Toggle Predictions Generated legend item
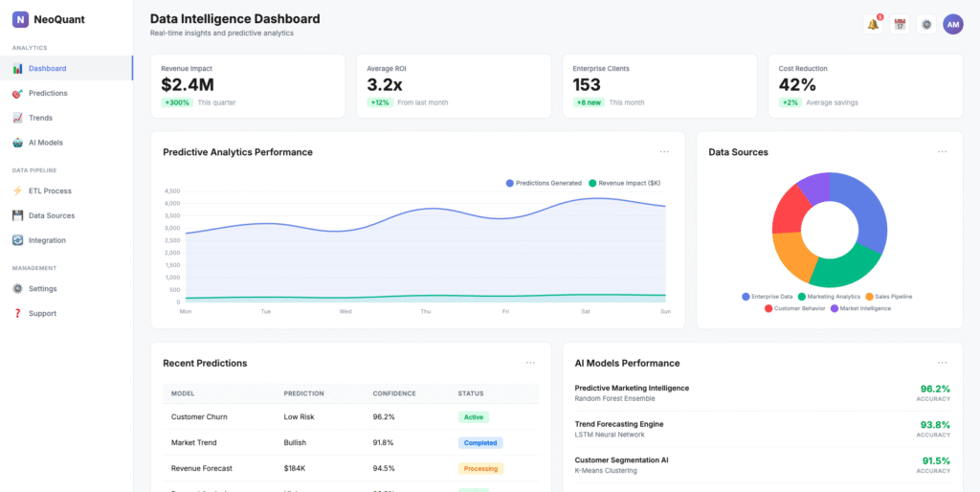Viewport: 980px width, 492px height. click(542, 183)
